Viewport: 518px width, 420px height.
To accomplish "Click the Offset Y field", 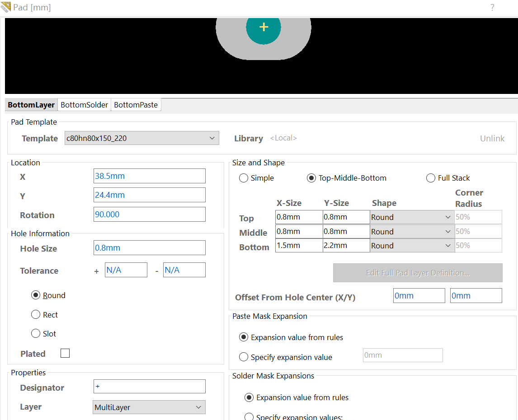I will [x=476, y=295].
